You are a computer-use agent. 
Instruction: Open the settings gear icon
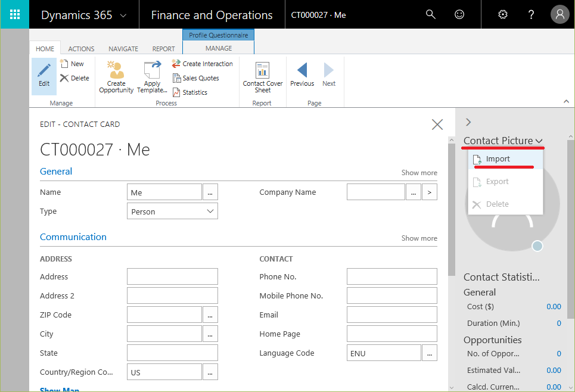coord(503,14)
